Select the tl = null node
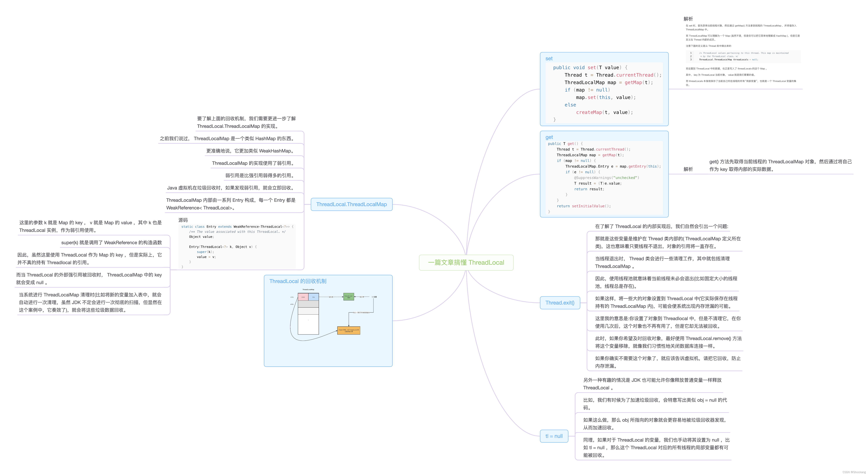 (554, 436)
